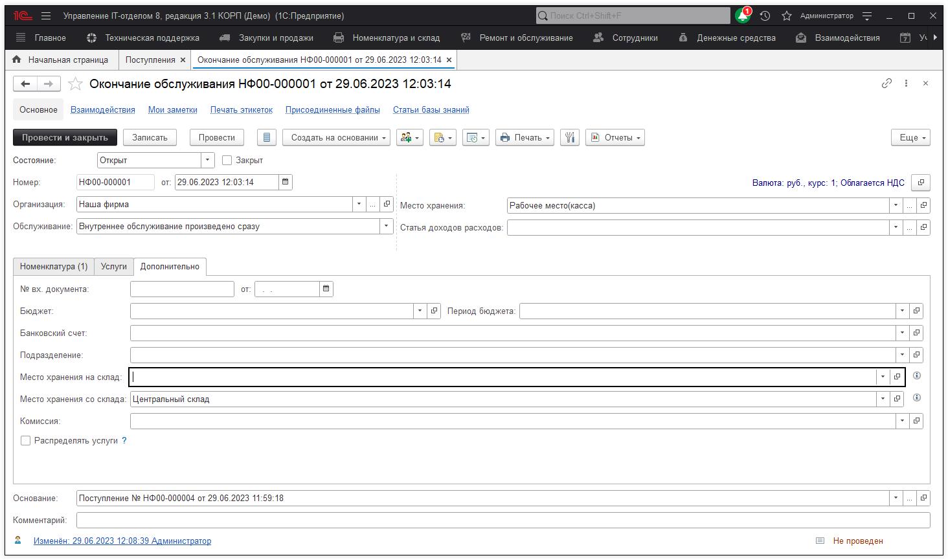This screenshot has height=560, width=948.
Task: Open the Обслуживание dropdown list
Action: [387, 227]
